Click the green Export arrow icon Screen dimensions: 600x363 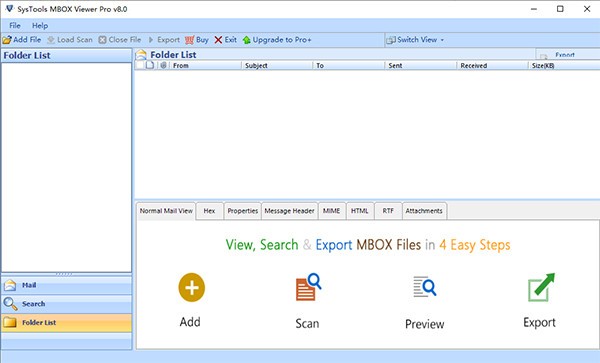pos(541,287)
